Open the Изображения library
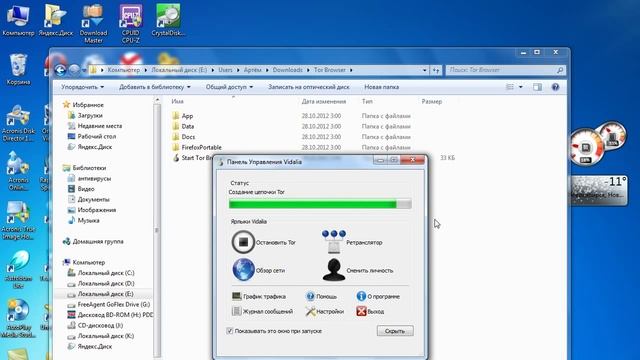 tap(97, 210)
